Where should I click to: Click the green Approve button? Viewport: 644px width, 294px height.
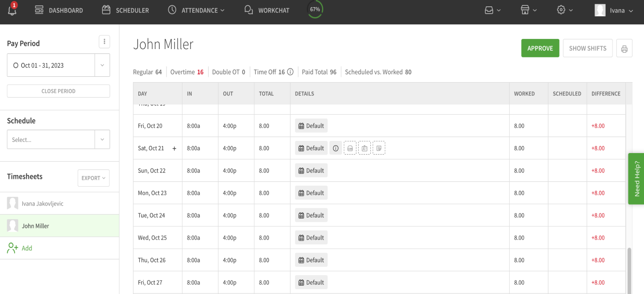pyautogui.click(x=540, y=48)
